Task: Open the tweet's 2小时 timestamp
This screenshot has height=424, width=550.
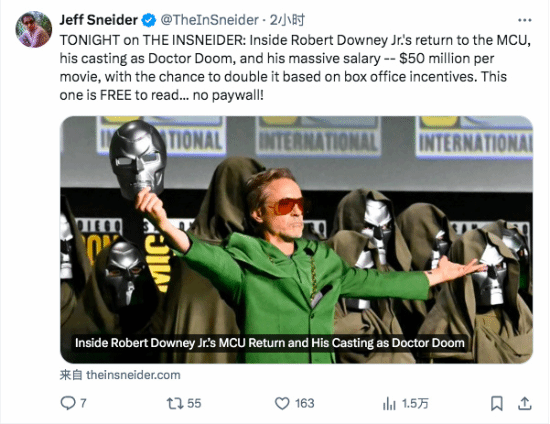Action: tap(287, 20)
